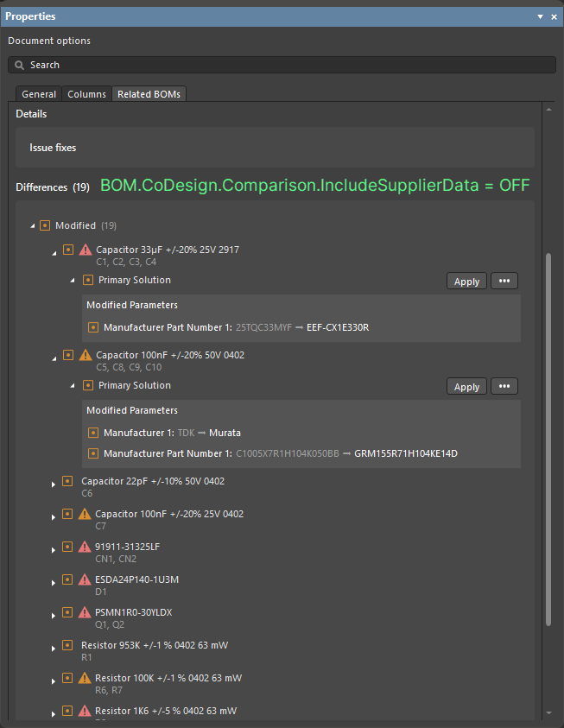Open more options for Capacitor 100nF Primary Solution
Image resolution: width=564 pixels, height=728 pixels.
[x=504, y=387]
